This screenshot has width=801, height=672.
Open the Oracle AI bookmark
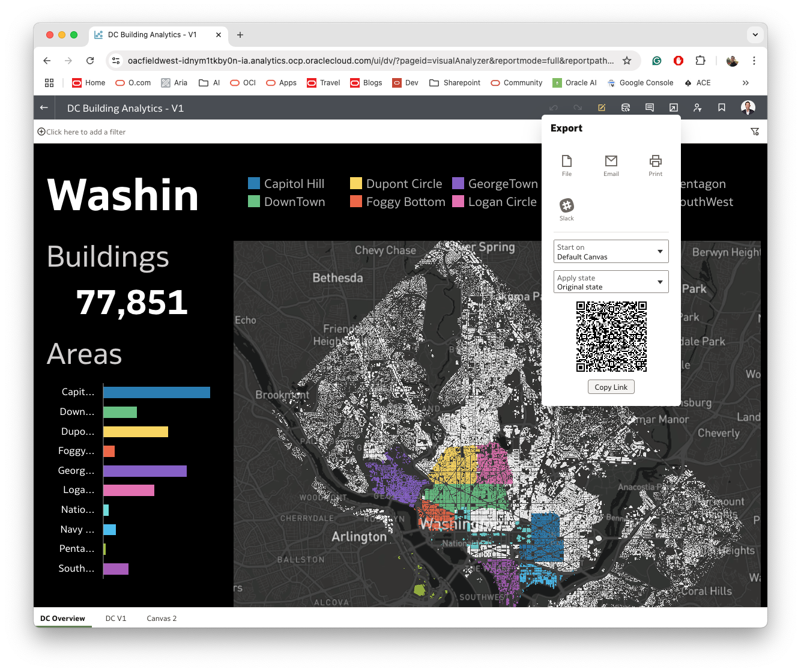tap(575, 83)
